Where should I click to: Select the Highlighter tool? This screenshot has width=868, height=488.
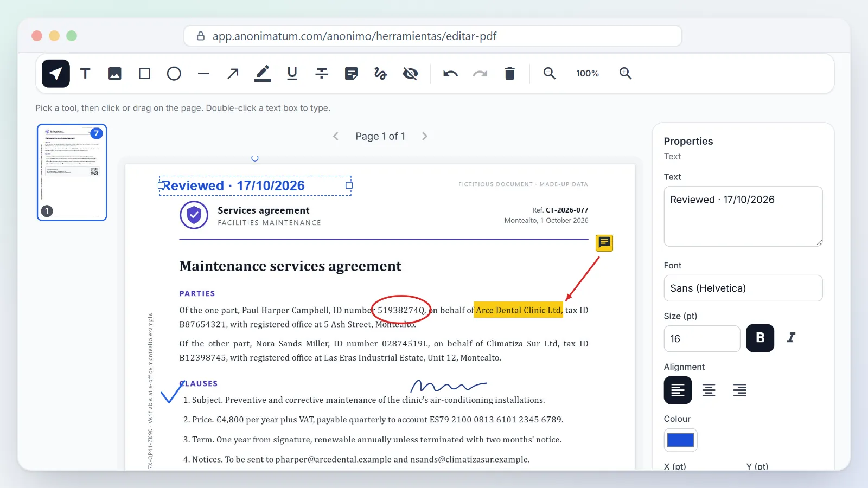point(263,74)
